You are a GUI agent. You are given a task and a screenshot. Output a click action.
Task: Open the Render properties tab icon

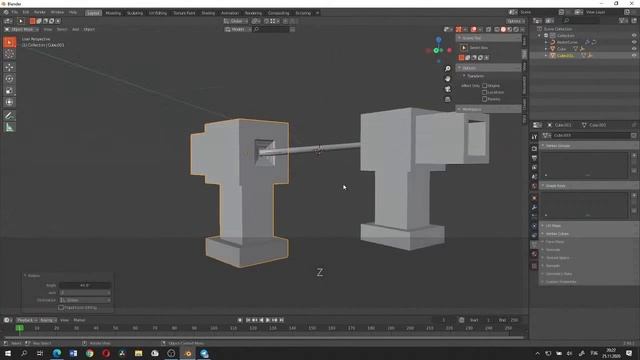click(534, 149)
